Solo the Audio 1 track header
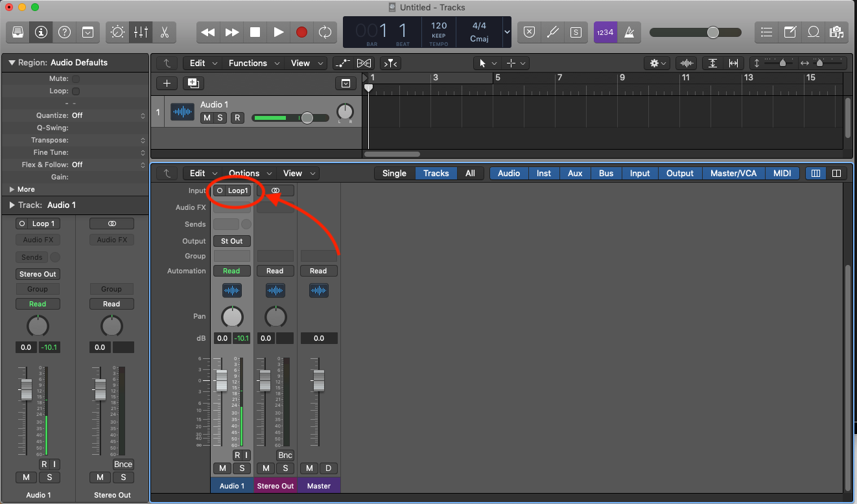Viewport: 857px width, 504px height. (x=220, y=118)
